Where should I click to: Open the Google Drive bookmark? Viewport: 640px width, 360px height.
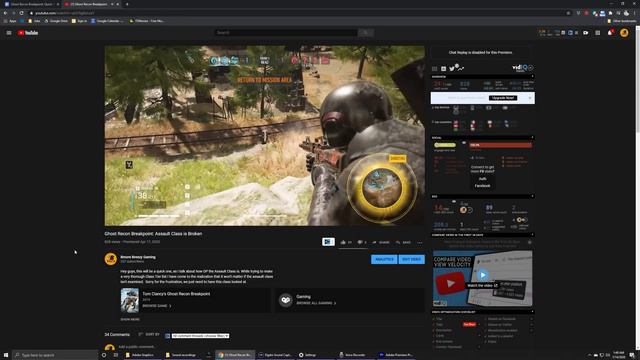(57, 21)
